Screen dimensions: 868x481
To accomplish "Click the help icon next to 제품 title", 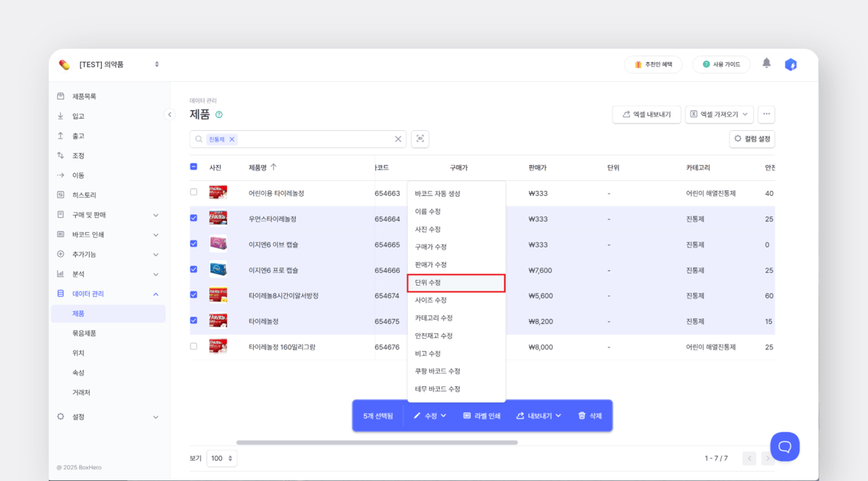I will (219, 114).
